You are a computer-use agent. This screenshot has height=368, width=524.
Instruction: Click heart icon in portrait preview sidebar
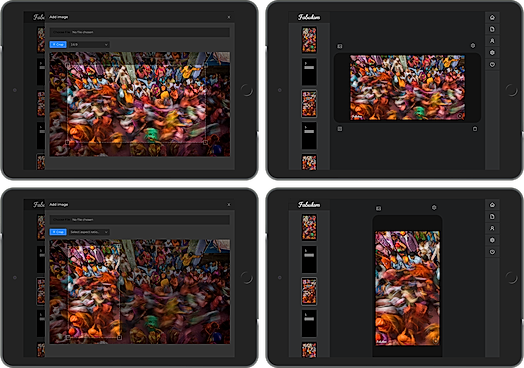tap(492, 252)
